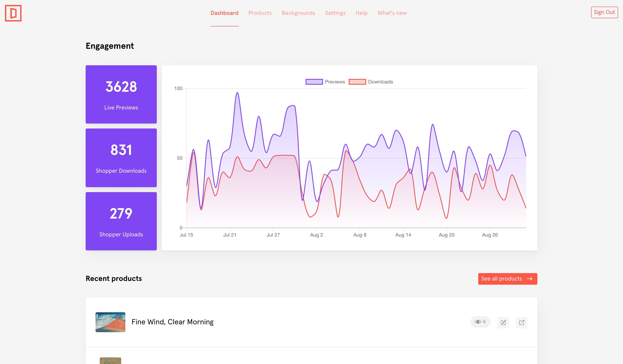Open edit icon for Fine Wind, Clear Morning
623x364 pixels.
coord(503,322)
